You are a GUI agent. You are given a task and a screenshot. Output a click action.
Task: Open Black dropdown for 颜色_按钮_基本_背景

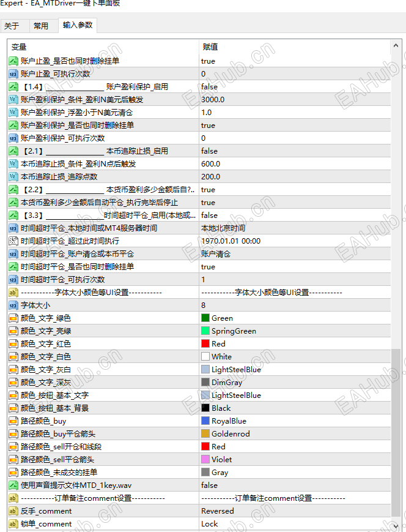(x=295, y=408)
